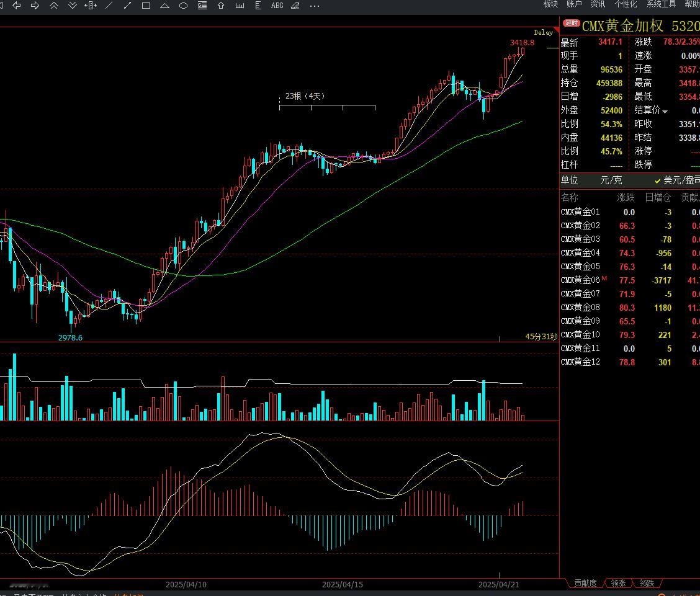
Task: Click the 3418.8 high price label
Action: click(x=523, y=43)
